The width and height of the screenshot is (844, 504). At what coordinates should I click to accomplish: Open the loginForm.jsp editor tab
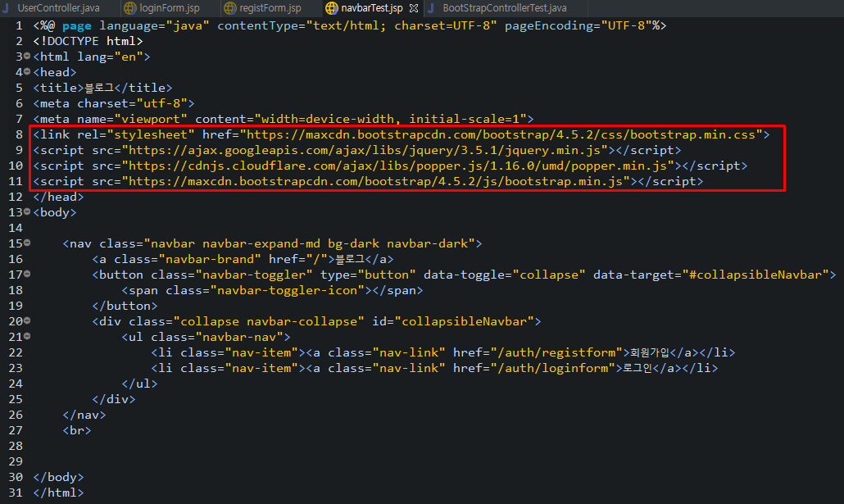(x=169, y=8)
